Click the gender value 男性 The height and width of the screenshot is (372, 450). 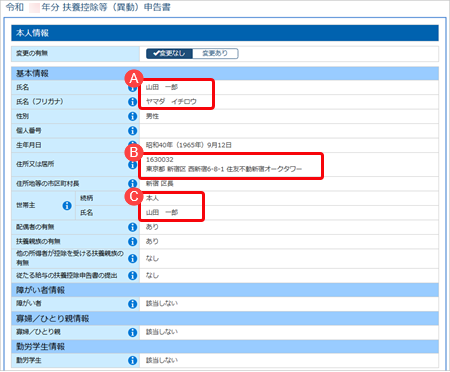click(x=152, y=116)
